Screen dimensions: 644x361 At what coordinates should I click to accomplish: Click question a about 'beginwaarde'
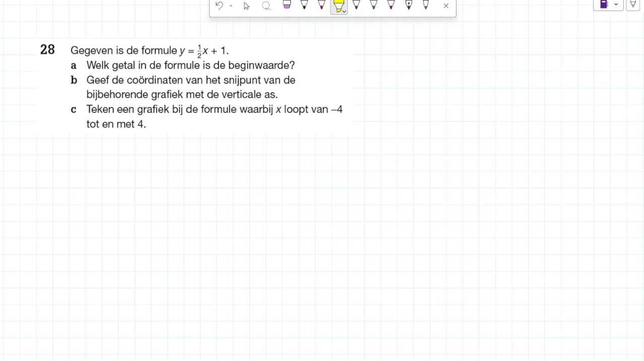(190, 66)
